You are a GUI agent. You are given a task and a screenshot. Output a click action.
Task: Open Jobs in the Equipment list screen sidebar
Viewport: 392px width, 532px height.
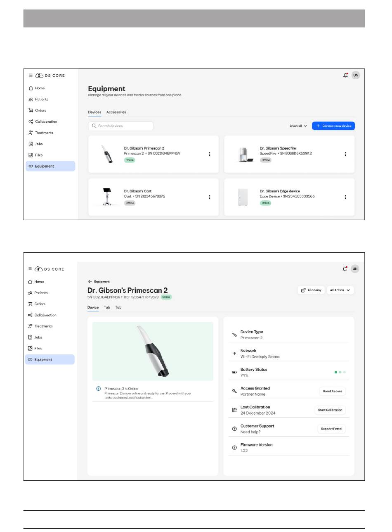pos(35,144)
